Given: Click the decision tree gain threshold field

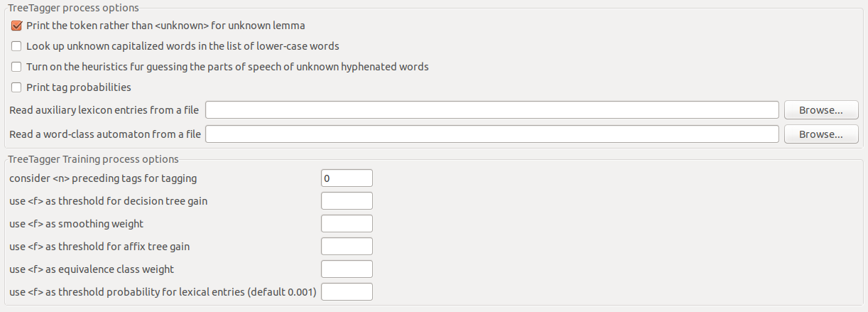Looking at the screenshot, I should (x=347, y=201).
